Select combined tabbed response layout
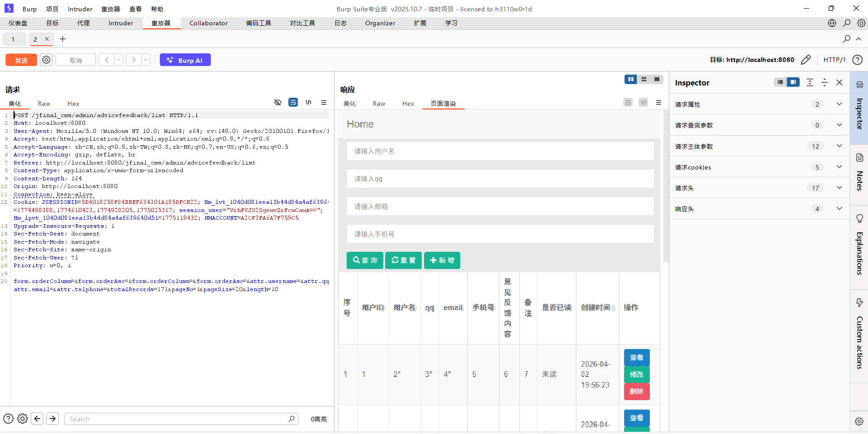The image size is (868, 434). tap(657, 80)
